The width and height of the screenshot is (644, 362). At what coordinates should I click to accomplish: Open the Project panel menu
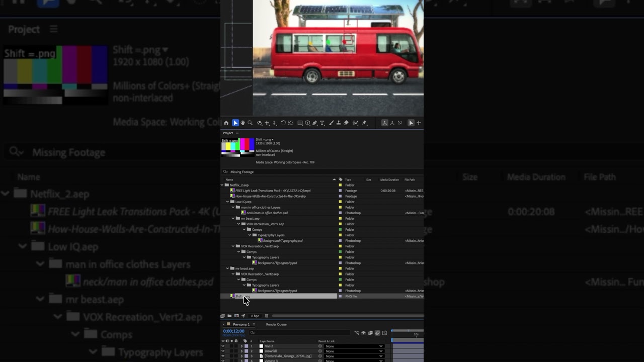pos(237,133)
